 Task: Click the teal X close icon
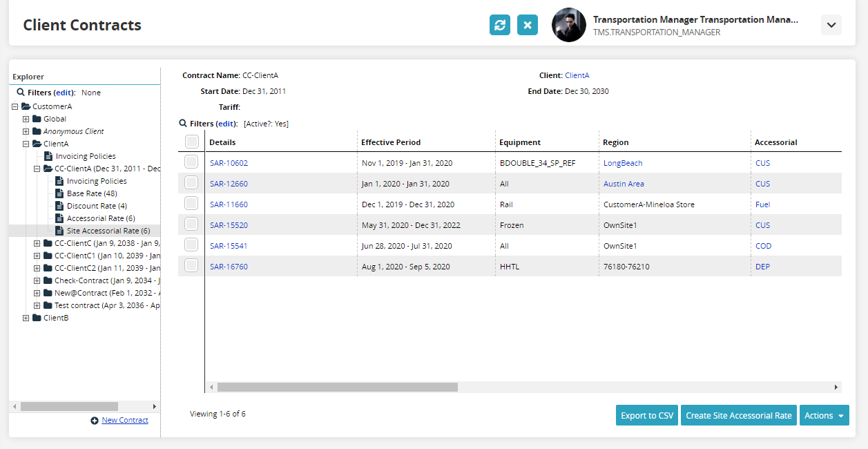528,25
